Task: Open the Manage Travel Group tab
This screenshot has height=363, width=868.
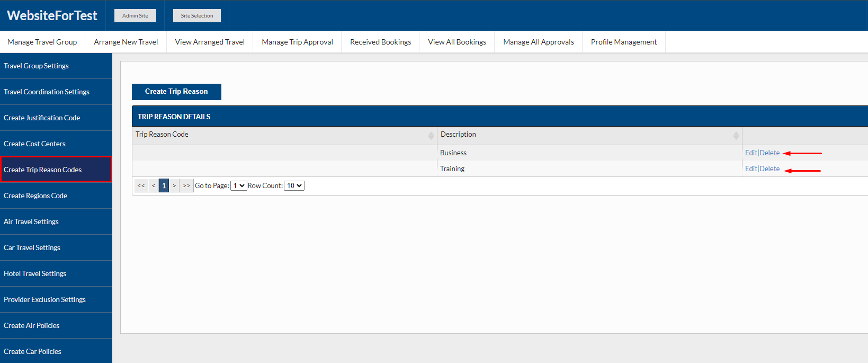Action: click(x=42, y=42)
